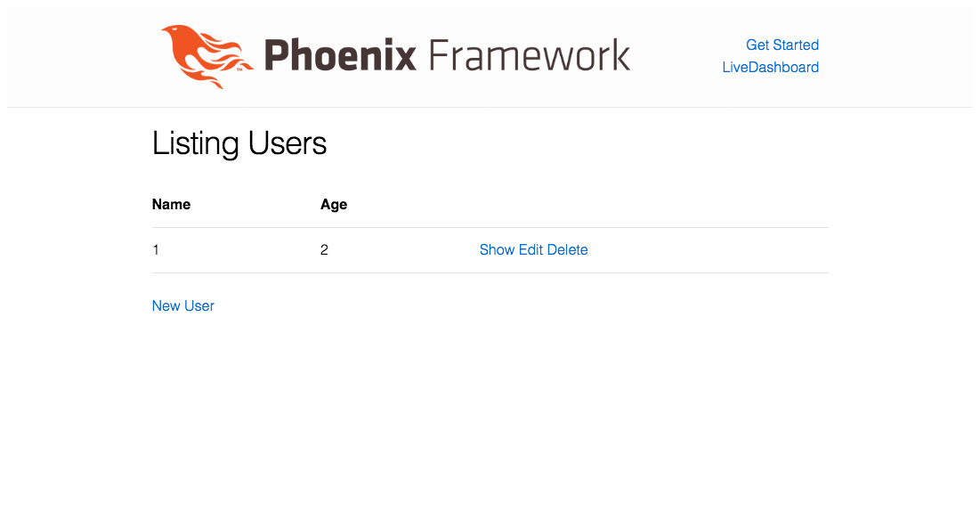Click the Name column header
This screenshot has width=980, height=529.
tap(171, 204)
